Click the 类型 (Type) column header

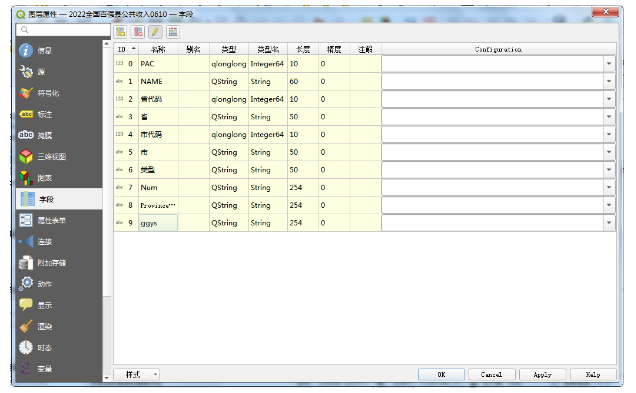(229, 49)
